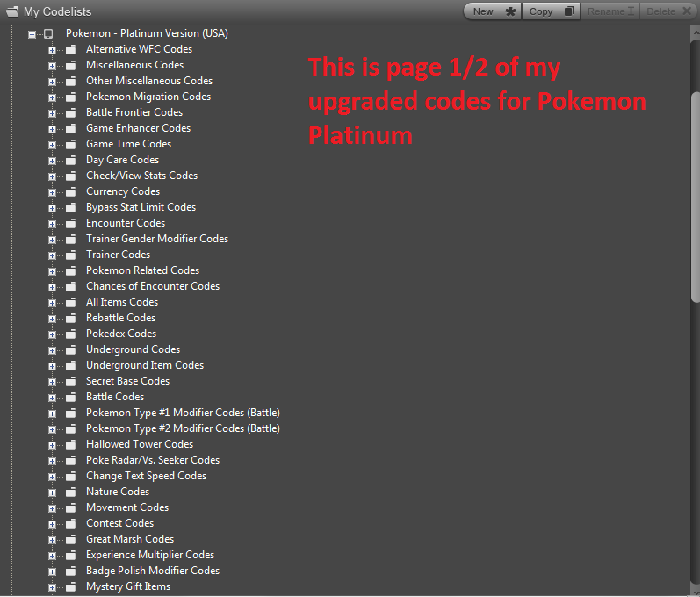Click folder icon of All Items Codes
Screen dimensions: 700x597
70,303
